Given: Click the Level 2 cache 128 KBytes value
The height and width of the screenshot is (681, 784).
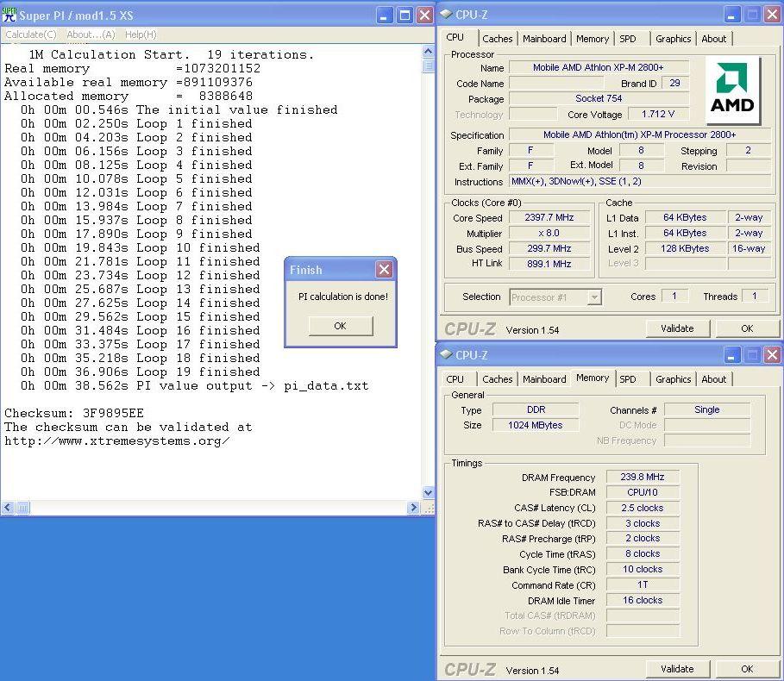Looking at the screenshot, I should coord(685,248).
